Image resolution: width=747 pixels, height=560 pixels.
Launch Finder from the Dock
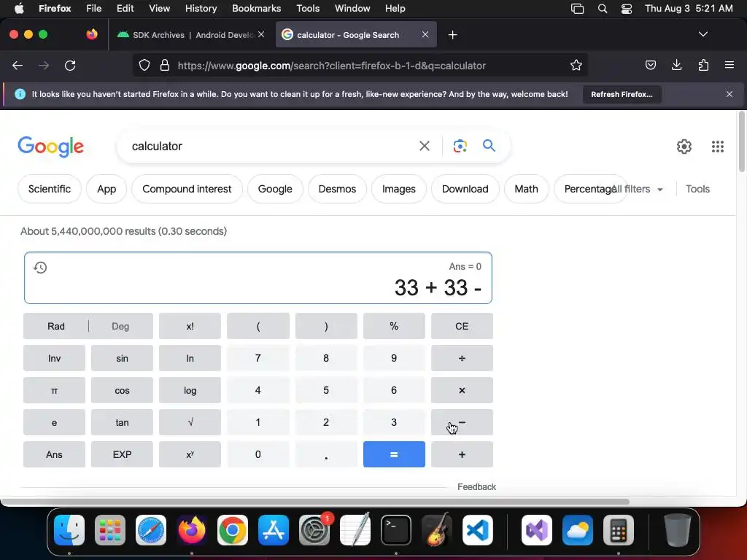pos(69,530)
